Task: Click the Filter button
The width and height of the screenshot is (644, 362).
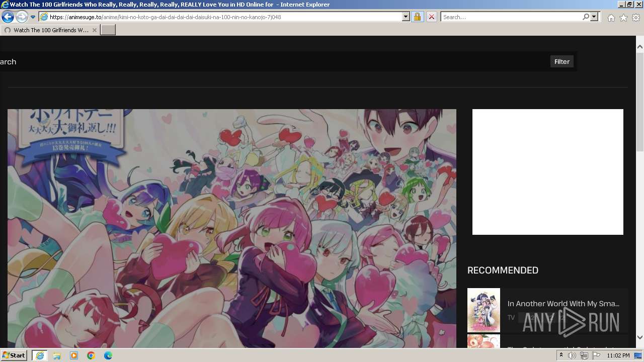Action: (561, 61)
